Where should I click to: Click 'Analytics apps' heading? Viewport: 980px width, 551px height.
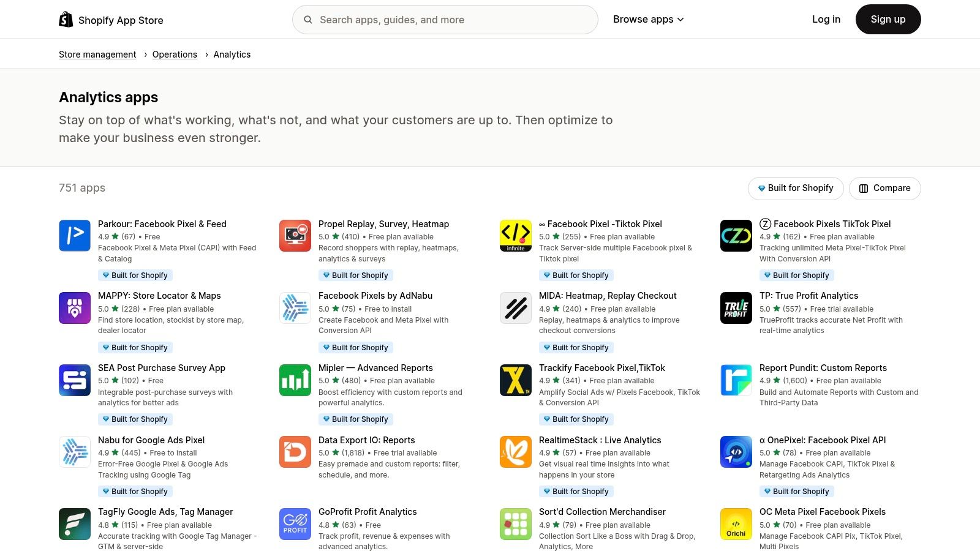(108, 97)
